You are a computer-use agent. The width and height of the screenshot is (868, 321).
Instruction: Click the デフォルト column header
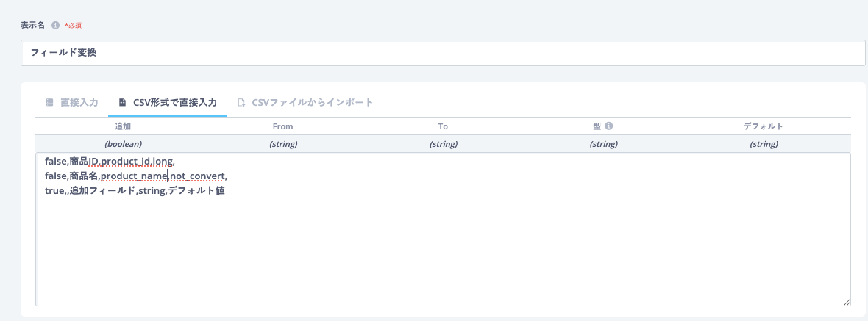tap(763, 126)
